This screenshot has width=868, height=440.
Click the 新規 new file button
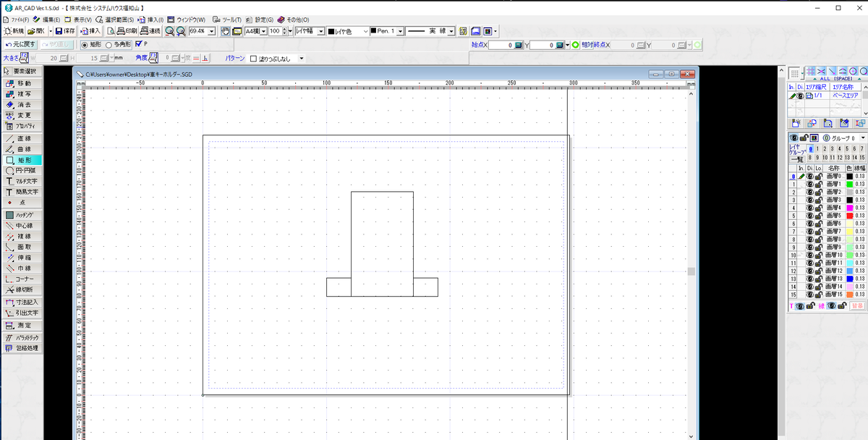(x=14, y=31)
